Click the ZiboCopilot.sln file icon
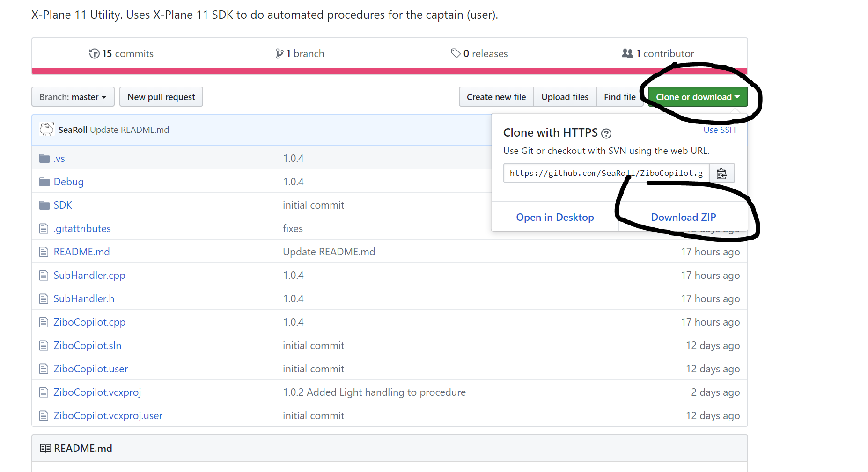 44,345
